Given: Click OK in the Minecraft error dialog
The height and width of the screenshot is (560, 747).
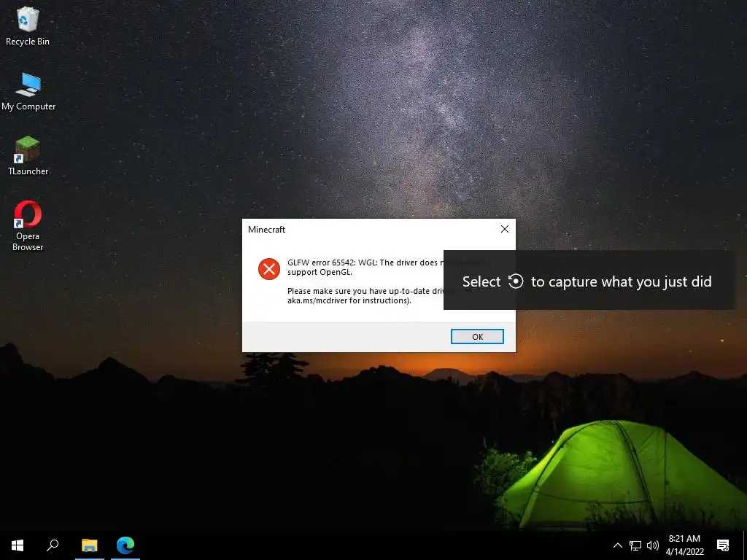Looking at the screenshot, I should click(x=477, y=337).
